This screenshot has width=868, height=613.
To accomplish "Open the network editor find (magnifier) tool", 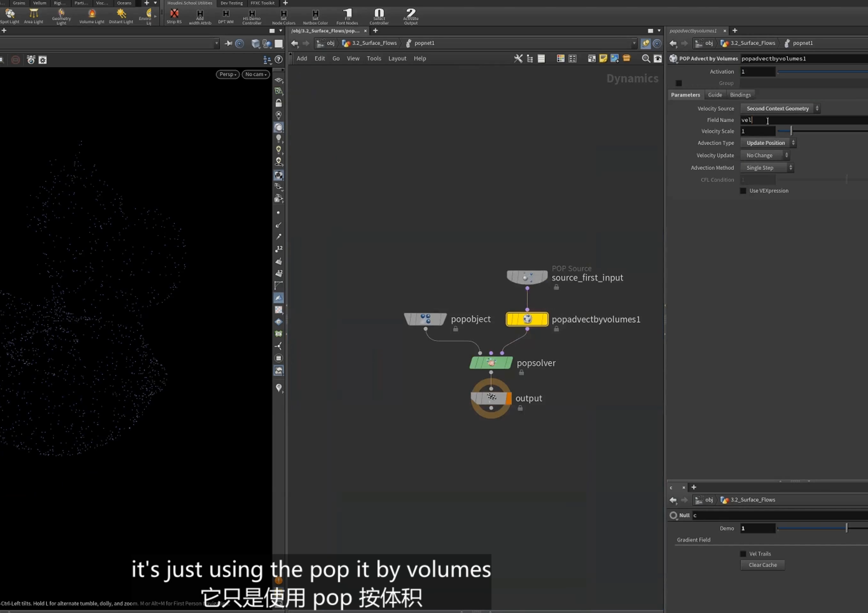I will pyautogui.click(x=646, y=58).
